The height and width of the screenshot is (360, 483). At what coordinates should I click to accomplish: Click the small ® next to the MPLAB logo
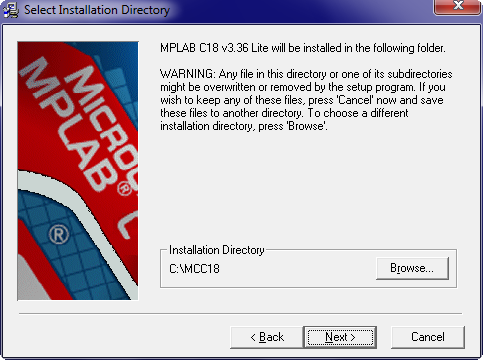pyautogui.click(x=124, y=189)
